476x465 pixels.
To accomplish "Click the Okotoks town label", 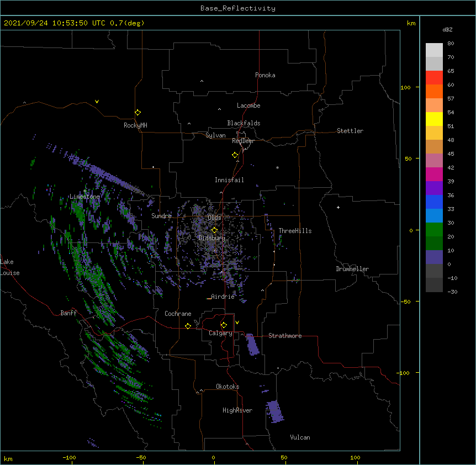I will click(x=228, y=387).
